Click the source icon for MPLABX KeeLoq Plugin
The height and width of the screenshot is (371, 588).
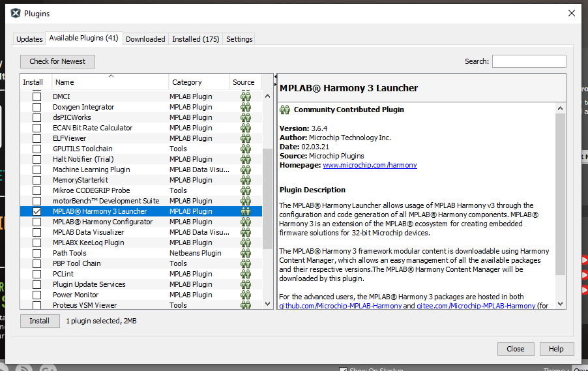246,243
